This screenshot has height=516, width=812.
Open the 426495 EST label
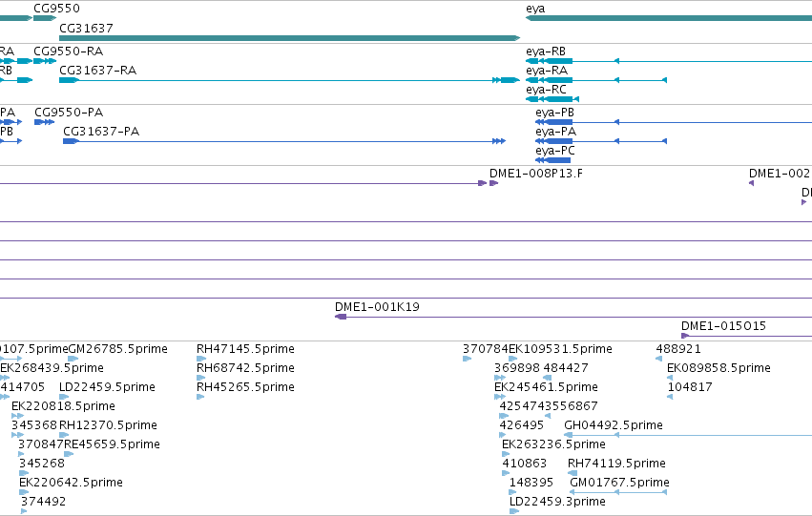[x=522, y=425]
